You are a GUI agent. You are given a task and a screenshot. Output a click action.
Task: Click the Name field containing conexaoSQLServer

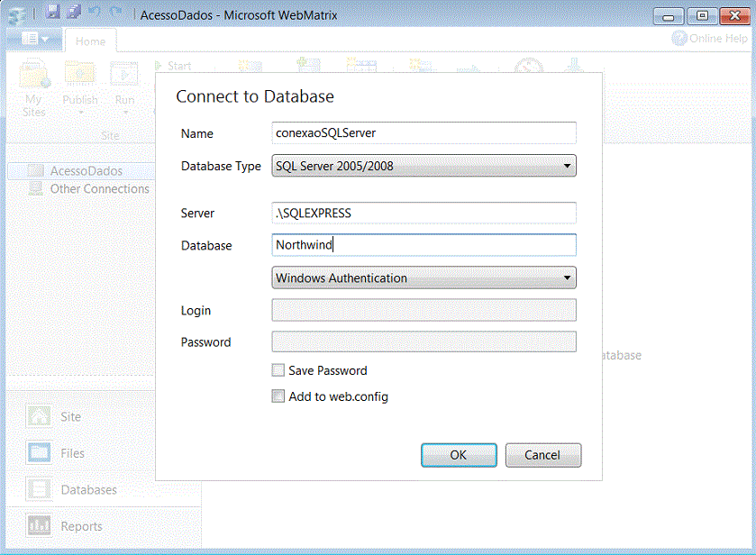click(x=424, y=133)
